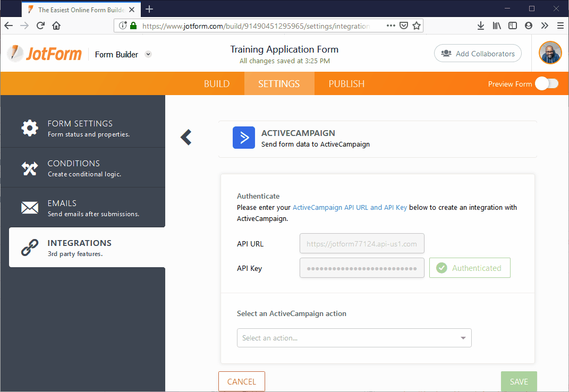Click the ActiveCampaign integration icon
This screenshot has width=569, height=392.
(x=244, y=138)
